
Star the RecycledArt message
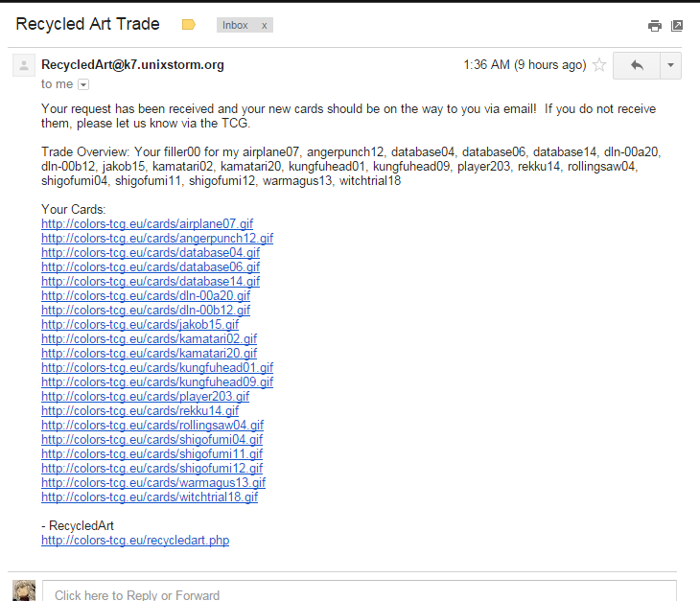[599, 65]
